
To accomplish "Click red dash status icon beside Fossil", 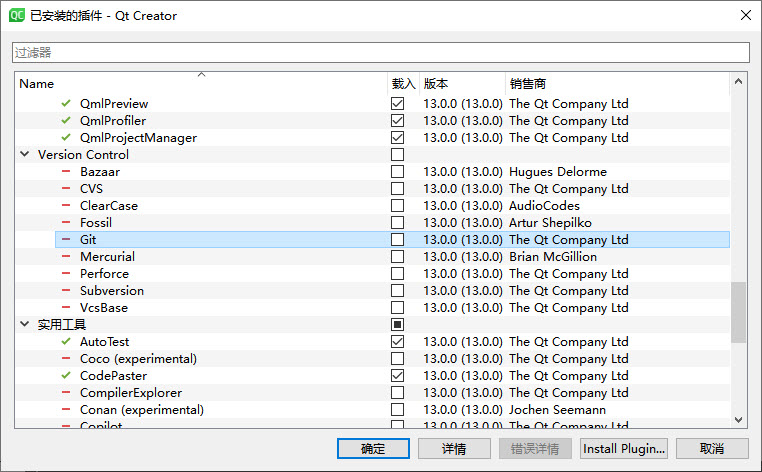I will (66, 222).
